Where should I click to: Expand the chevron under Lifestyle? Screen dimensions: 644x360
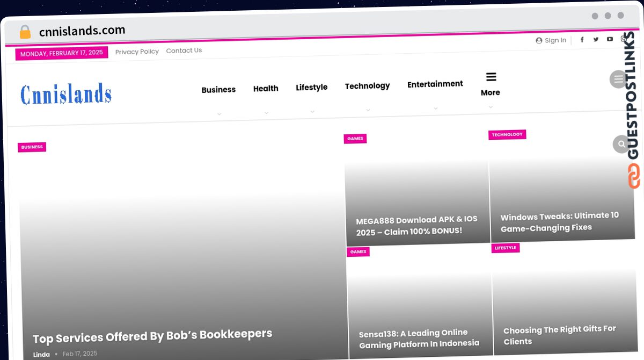tap(312, 112)
